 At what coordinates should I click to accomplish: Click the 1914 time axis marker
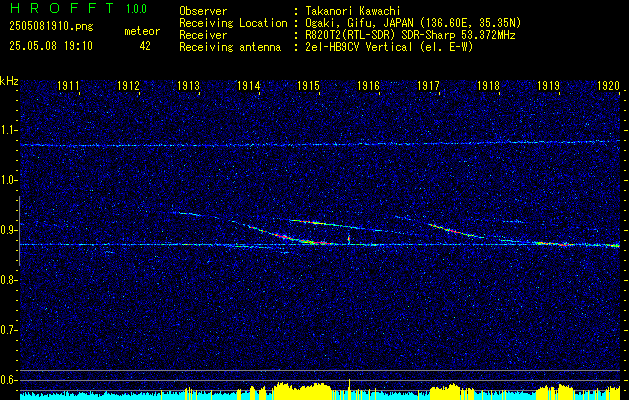tap(248, 86)
